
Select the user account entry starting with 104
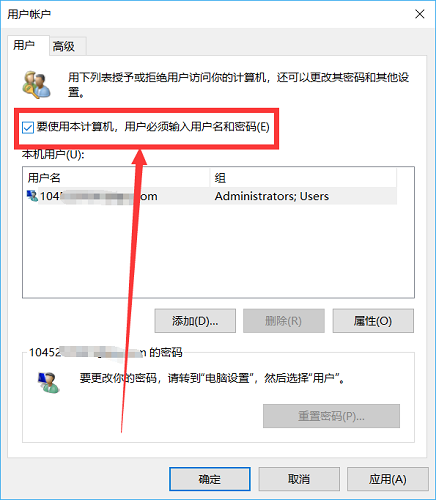tap(210, 196)
